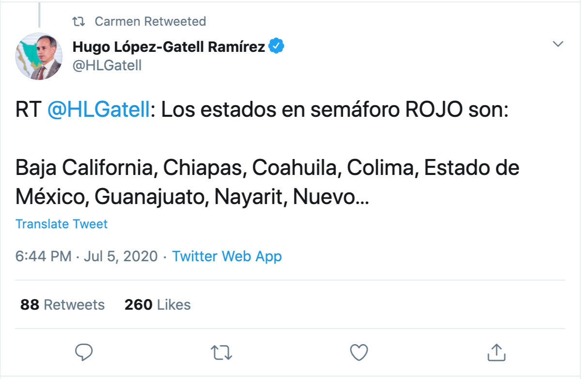Click the blue verified badge
Screen dimensions: 588x379
pyautogui.click(x=277, y=47)
